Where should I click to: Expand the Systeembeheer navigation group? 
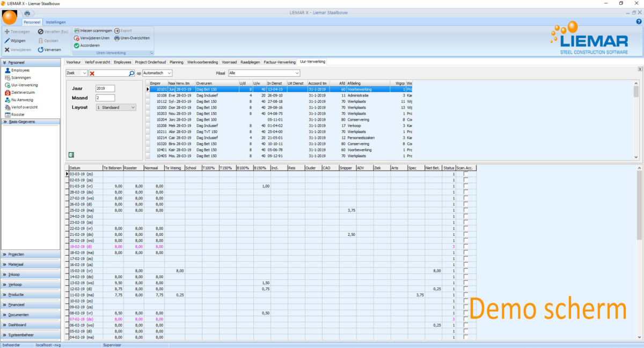[30, 335]
